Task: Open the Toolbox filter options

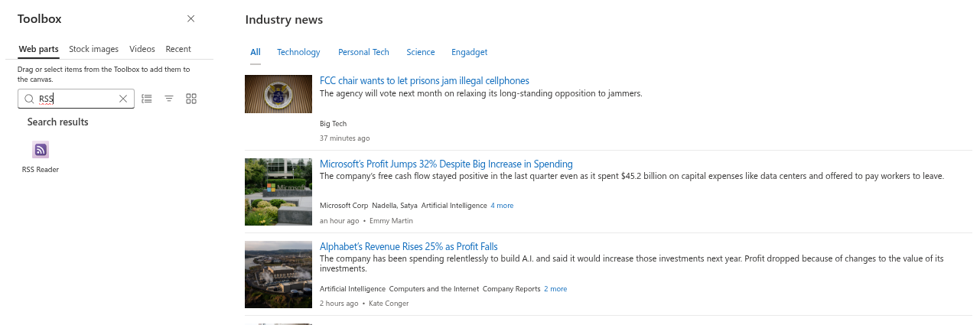Action: click(169, 99)
